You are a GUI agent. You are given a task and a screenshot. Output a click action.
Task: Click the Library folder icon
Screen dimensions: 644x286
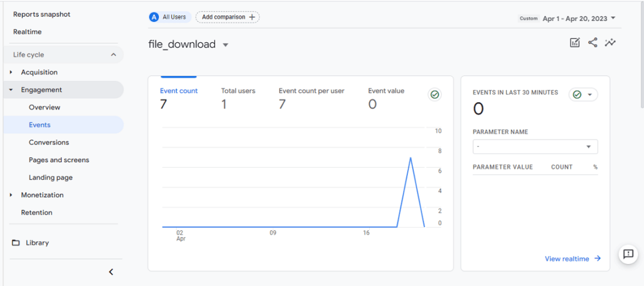[15, 243]
